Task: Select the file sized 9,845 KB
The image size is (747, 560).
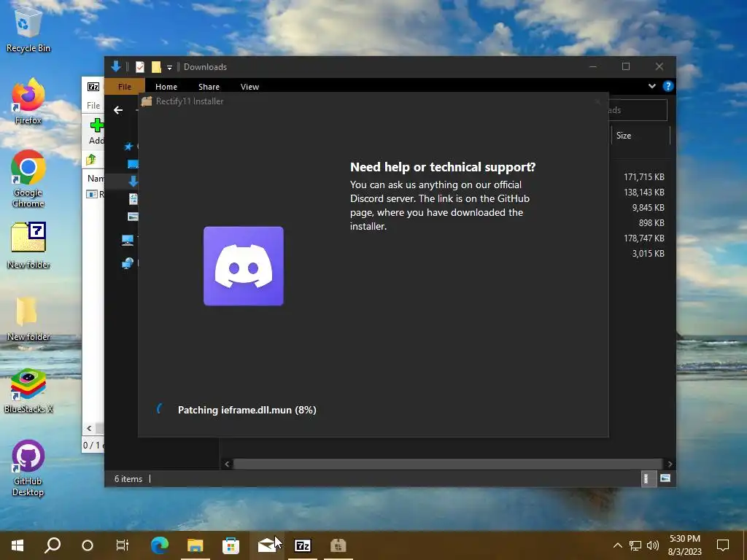Action: coord(648,208)
